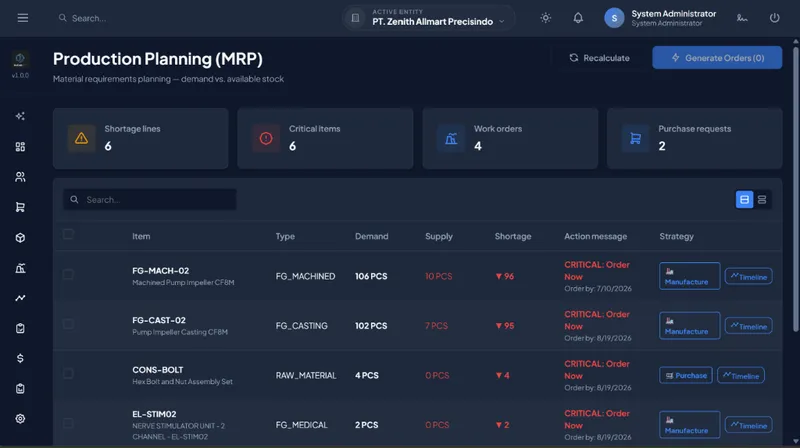
Task: Switch to the compact list view icon
Action: (x=762, y=200)
